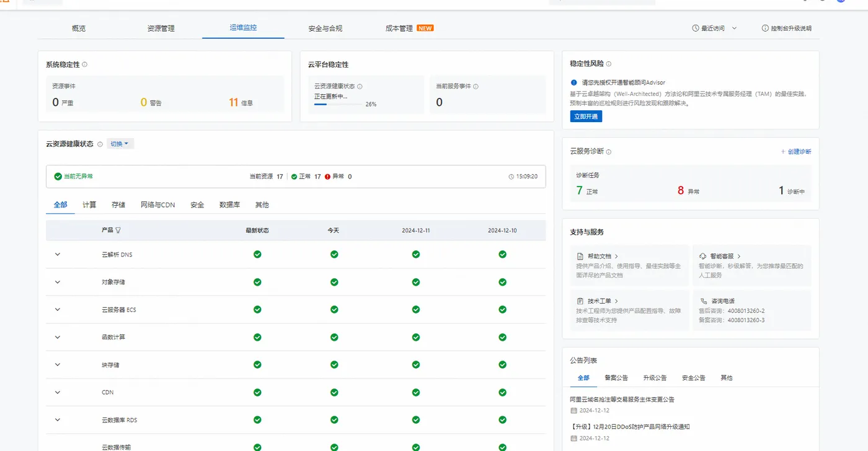Image resolution: width=868 pixels, height=451 pixels.
Task: Open the 成本管理 tab
Action: pyautogui.click(x=399, y=28)
